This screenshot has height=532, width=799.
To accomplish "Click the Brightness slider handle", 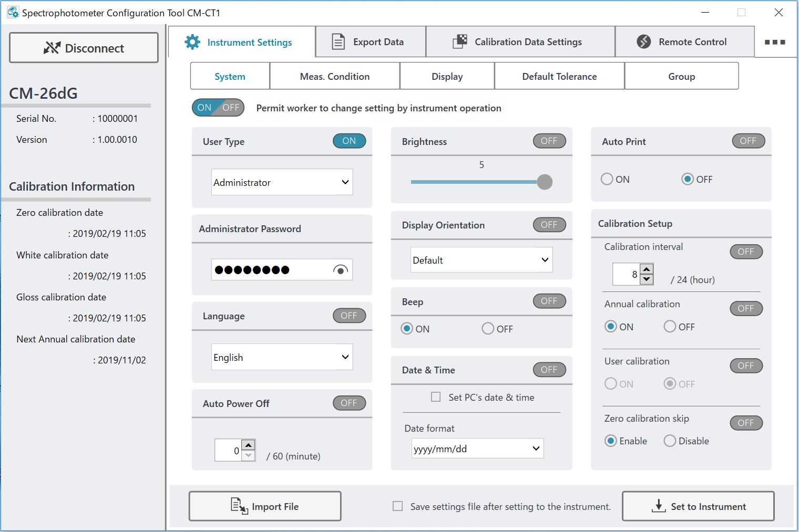I will [545, 182].
